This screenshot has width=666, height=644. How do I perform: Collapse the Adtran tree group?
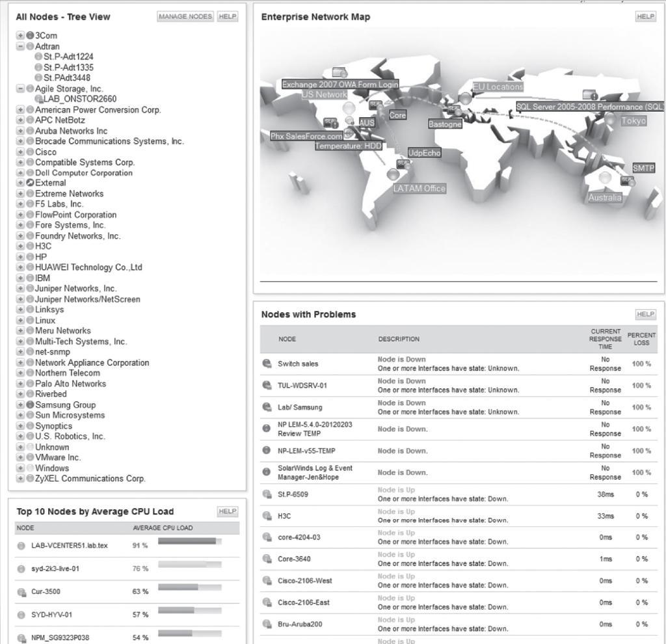[x=20, y=46]
